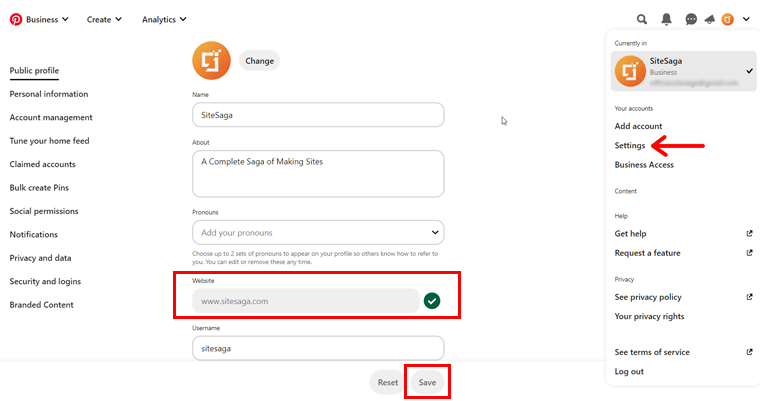Open the Public profile settings tab
The width and height of the screenshot is (760, 401).
pyautogui.click(x=34, y=70)
